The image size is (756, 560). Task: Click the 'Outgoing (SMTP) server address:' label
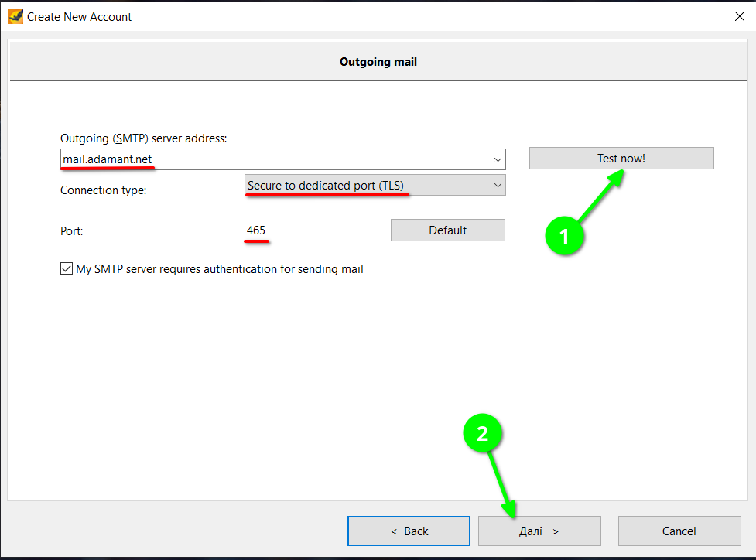143,138
